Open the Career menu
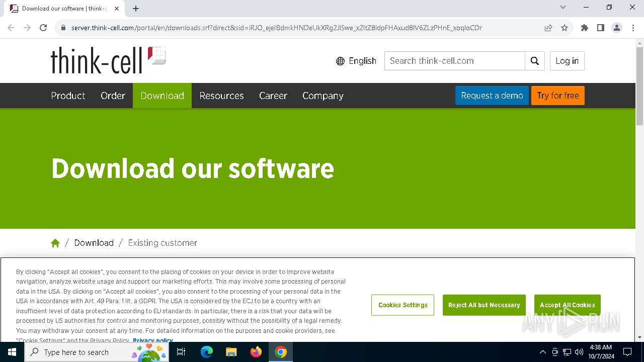The width and height of the screenshot is (644, 362). (x=273, y=96)
